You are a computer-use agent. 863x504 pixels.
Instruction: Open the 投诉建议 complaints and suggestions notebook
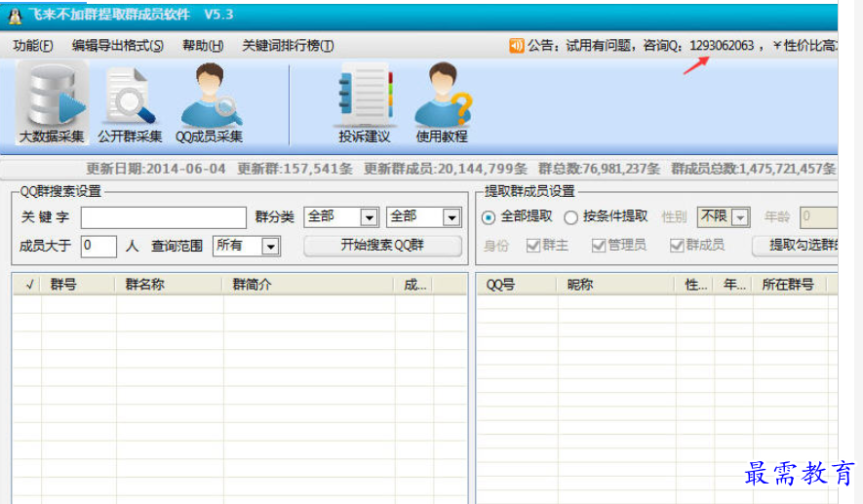click(x=365, y=104)
